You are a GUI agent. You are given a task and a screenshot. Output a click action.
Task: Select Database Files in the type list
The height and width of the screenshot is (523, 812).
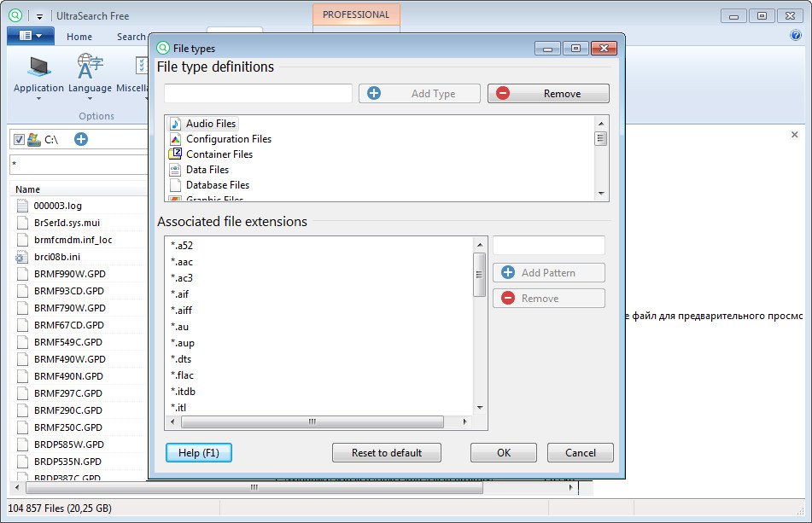click(x=218, y=184)
